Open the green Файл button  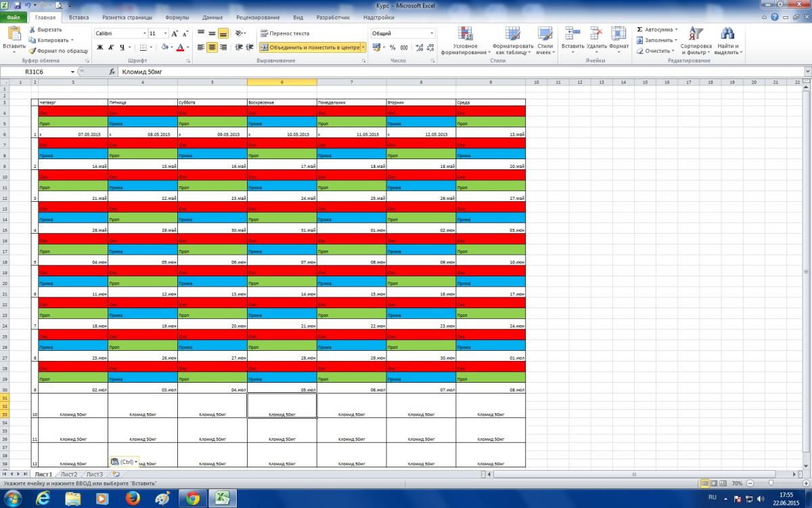pyautogui.click(x=14, y=18)
